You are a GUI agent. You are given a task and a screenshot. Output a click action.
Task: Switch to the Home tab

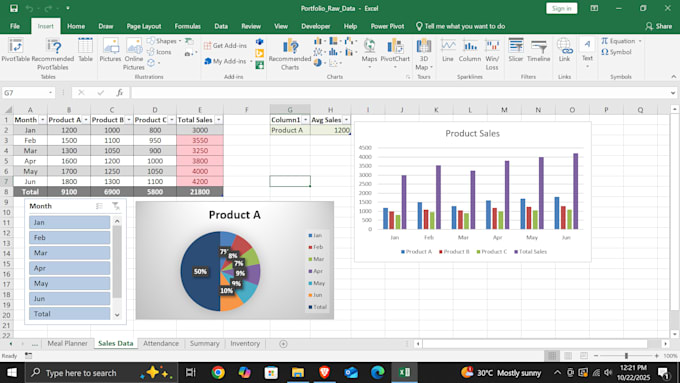tap(76, 26)
